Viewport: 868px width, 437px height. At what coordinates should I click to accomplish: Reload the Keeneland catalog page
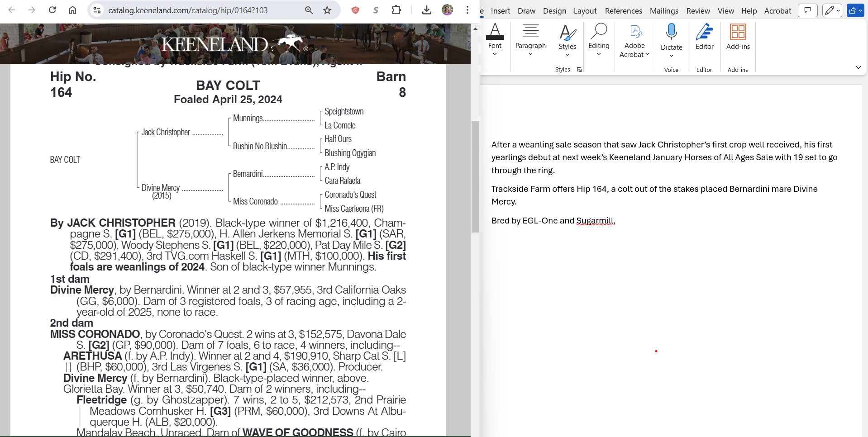[x=52, y=10]
